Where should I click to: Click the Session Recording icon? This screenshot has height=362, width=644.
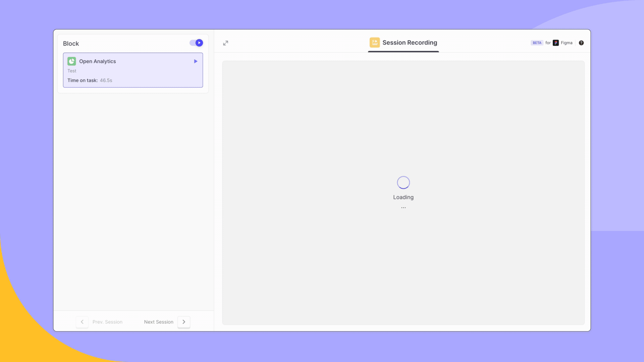point(374,43)
